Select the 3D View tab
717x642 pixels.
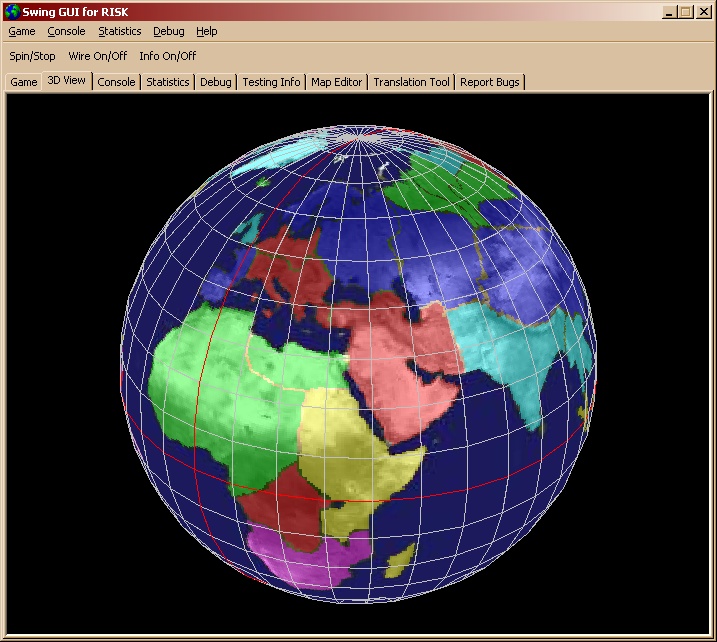click(67, 80)
